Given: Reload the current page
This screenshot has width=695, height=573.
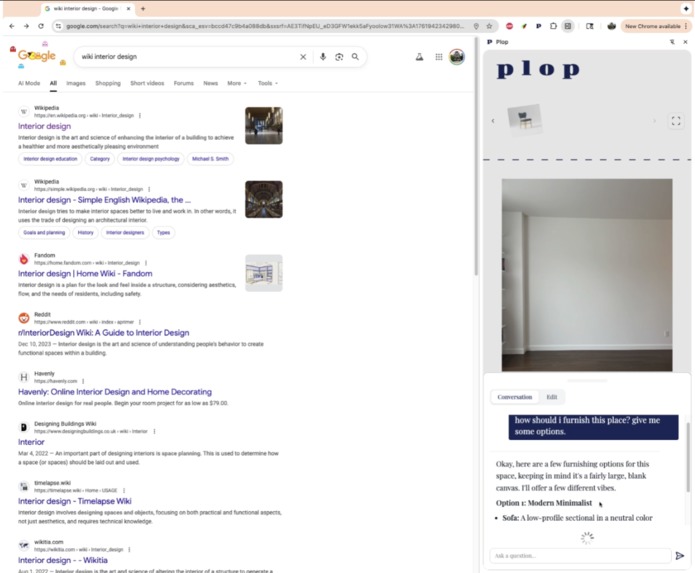Looking at the screenshot, I should (x=41, y=26).
